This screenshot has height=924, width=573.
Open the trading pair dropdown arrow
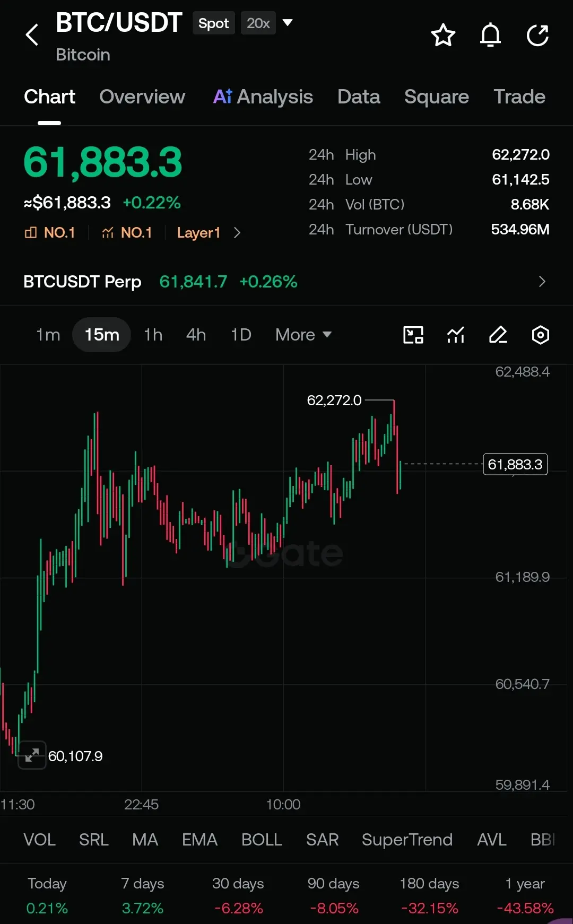coord(288,22)
